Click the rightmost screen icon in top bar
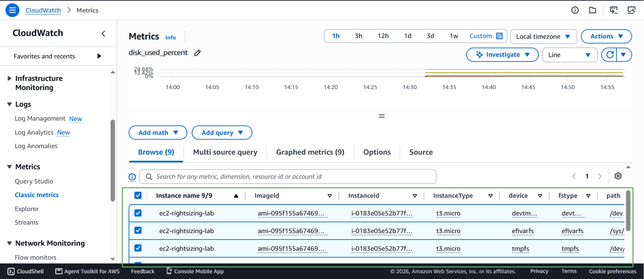The width and height of the screenshot is (644, 279). point(631,10)
